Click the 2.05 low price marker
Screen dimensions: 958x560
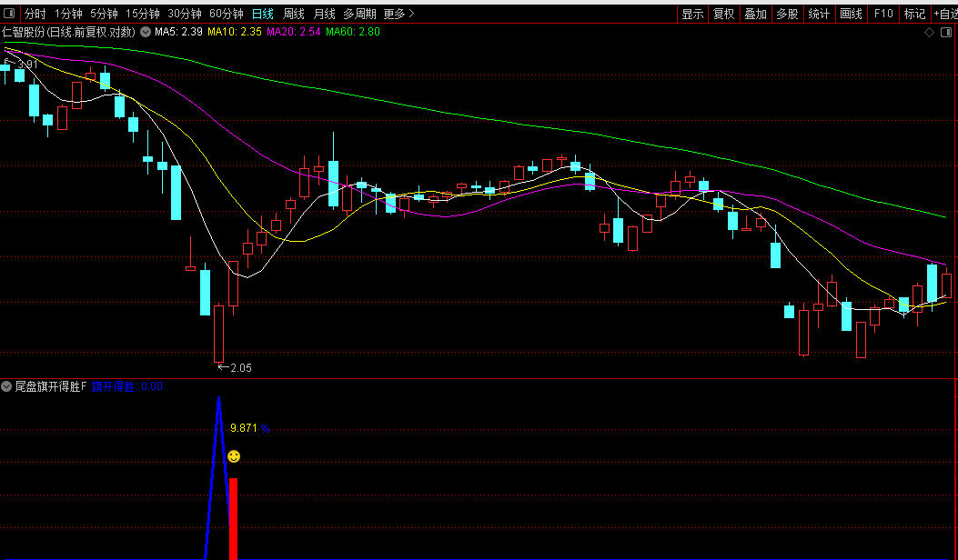coord(235,367)
